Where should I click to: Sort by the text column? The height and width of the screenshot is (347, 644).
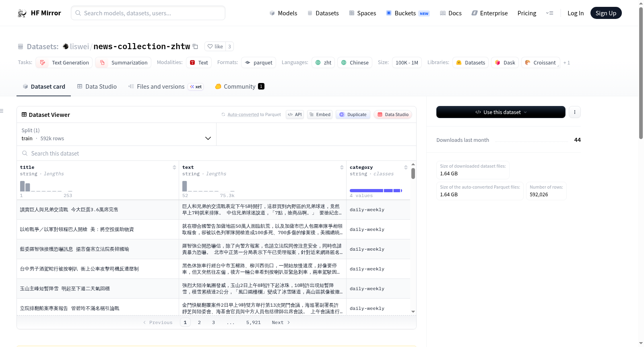pos(342,167)
